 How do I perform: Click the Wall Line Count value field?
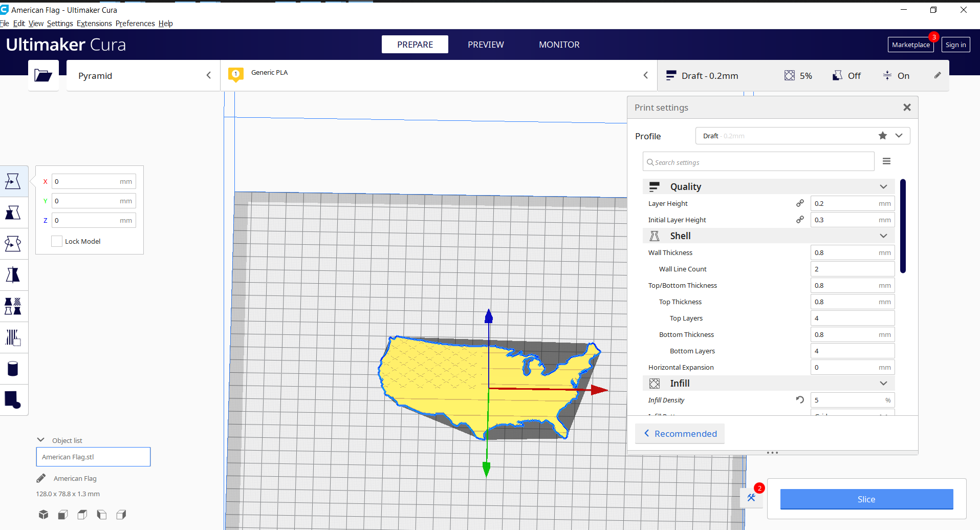point(853,269)
